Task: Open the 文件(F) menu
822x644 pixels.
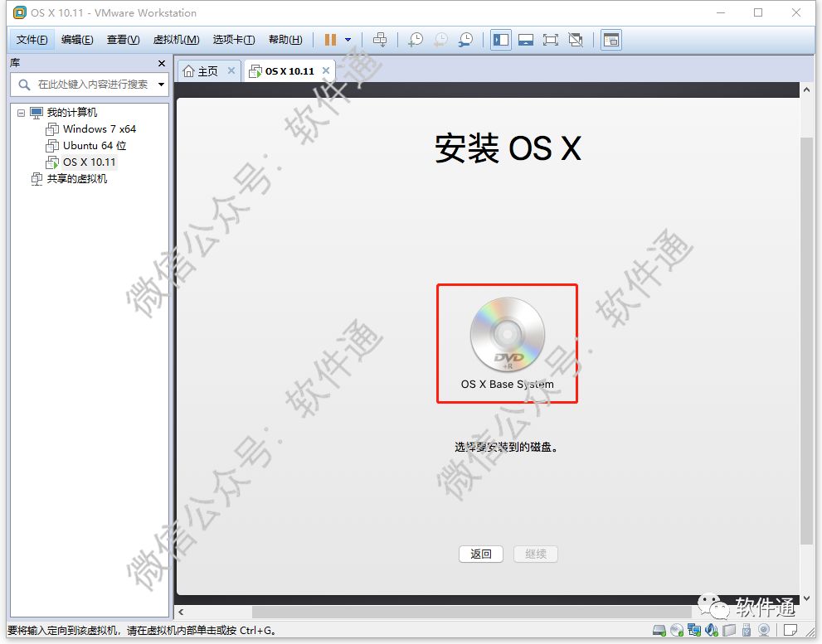Action: click(x=32, y=40)
